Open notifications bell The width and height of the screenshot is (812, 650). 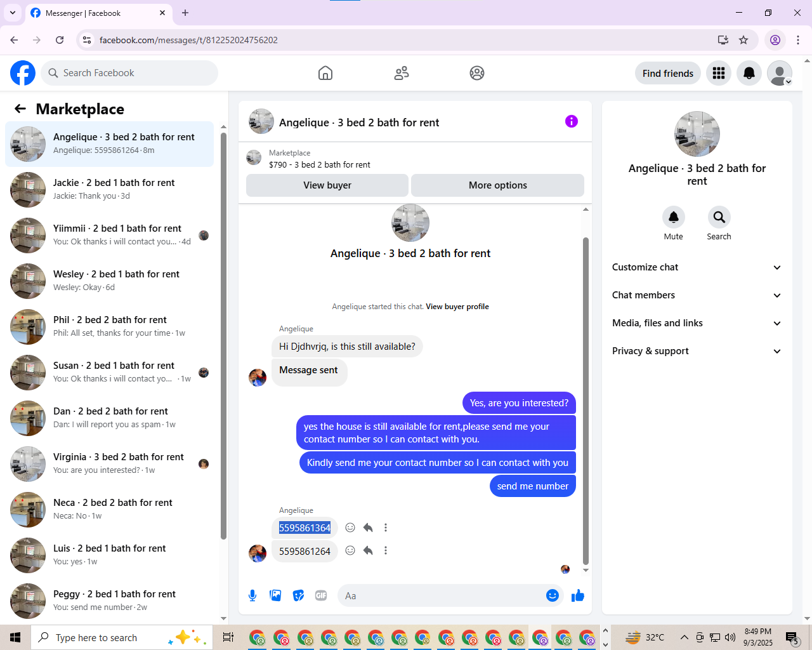(749, 73)
